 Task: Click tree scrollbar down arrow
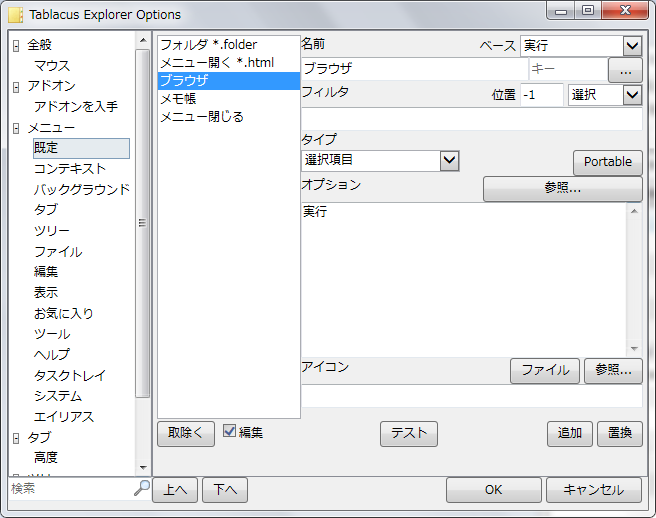coord(143,468)
